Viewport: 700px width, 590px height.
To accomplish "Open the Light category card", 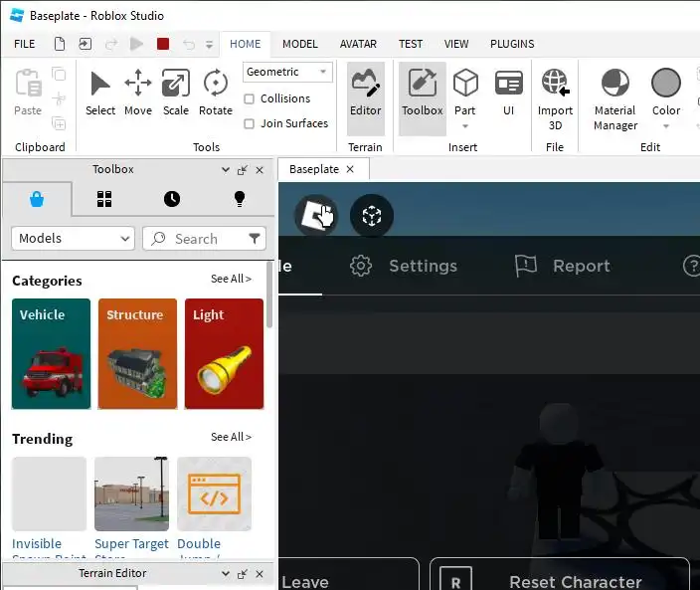I will tap(224, 354).
